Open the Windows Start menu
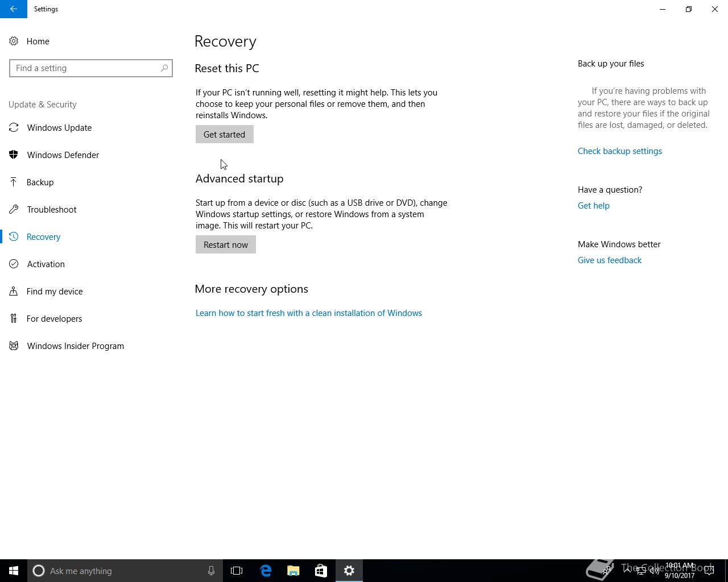Viewport: 728px width, 582px height. (14, 571)
